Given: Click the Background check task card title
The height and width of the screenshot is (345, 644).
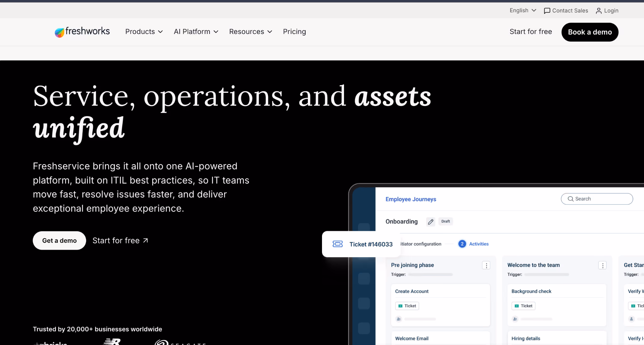Looking at the screenshot, I should click(531, 292).
